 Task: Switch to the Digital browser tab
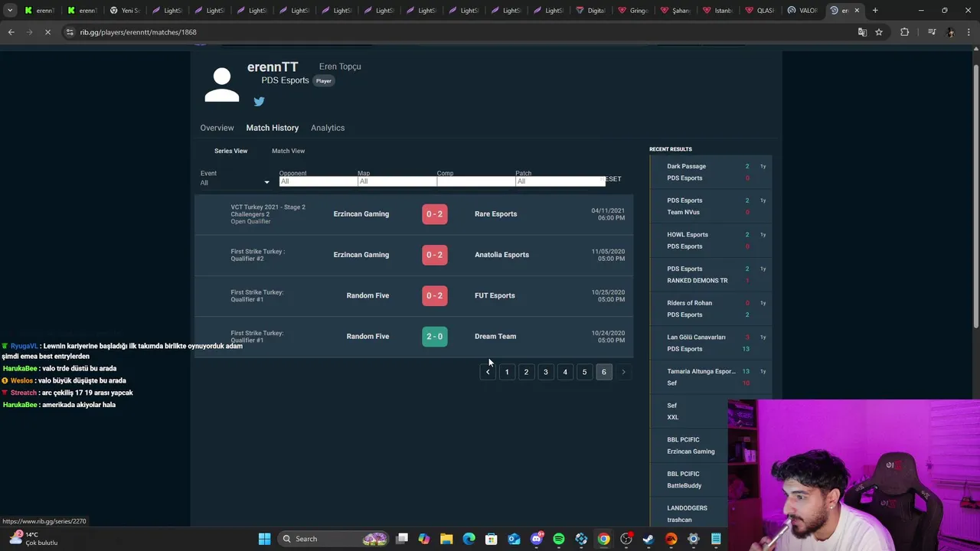coord(590,10)
